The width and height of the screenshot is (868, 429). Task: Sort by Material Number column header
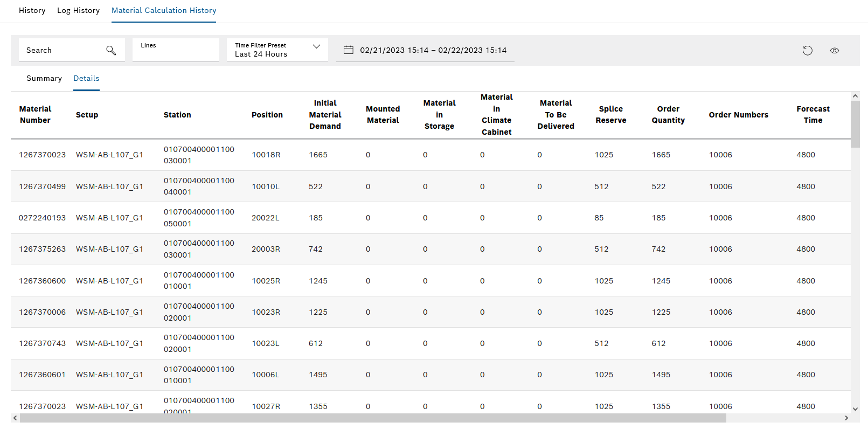[36, 114]
